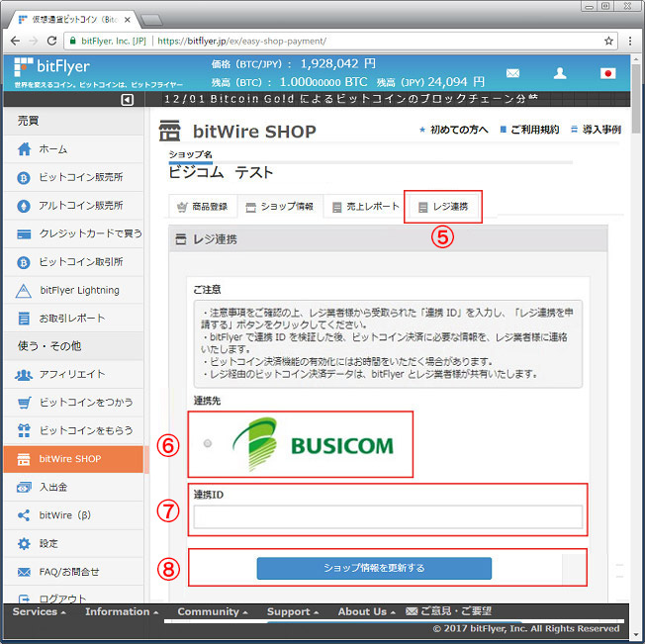The image size is (645, 644).
Task: Click the Bitcoin Gold news ticker
Action: pyautogui.click(x=351, y=99)
